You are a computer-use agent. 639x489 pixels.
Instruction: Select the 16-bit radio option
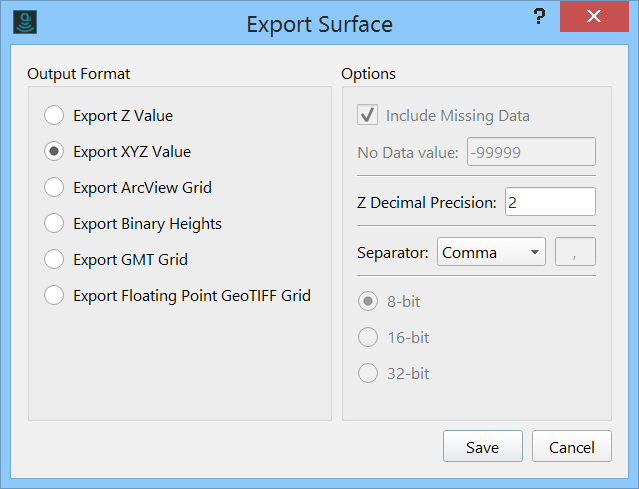tap(368, 338)
